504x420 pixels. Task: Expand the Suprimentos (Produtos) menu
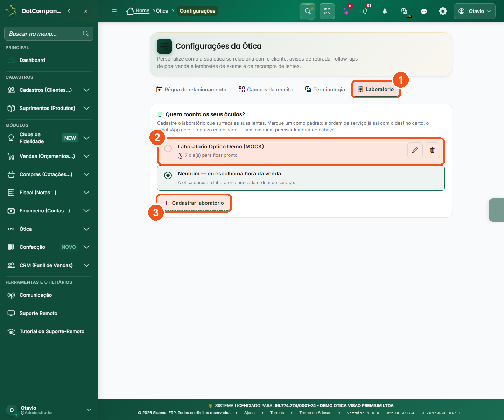49,108
